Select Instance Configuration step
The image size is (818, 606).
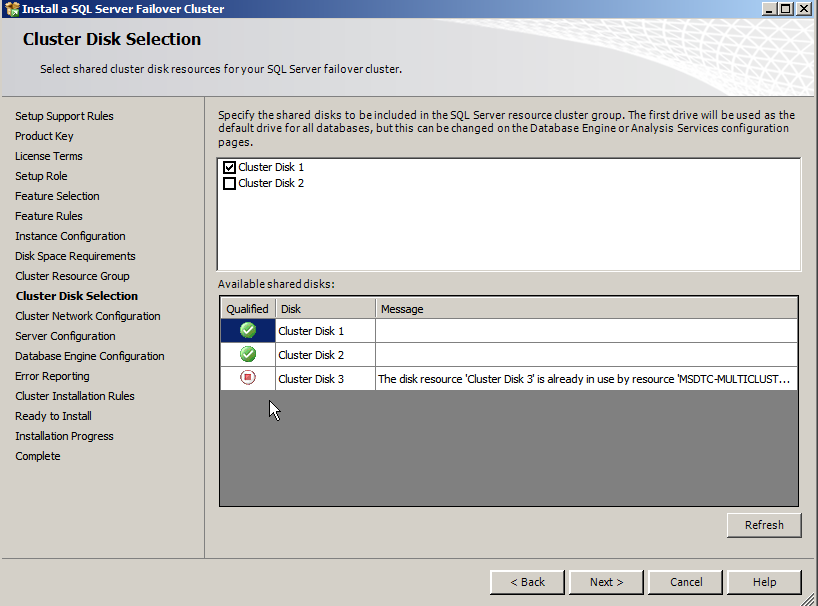pos(70,235)
